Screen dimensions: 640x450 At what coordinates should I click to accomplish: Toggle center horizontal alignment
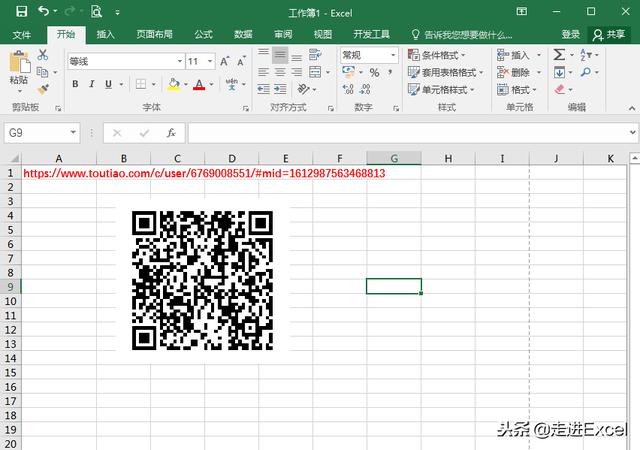tap(280, 72)
